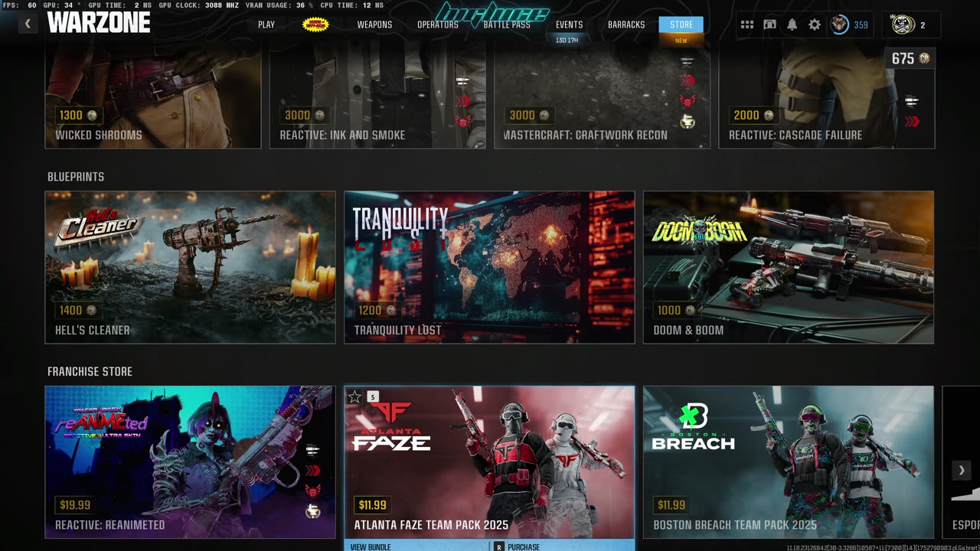The width and height of the screenshot is (980, 551).
Task: Click the VRAM USAGE overlay readout
Action: pos(279,5)
